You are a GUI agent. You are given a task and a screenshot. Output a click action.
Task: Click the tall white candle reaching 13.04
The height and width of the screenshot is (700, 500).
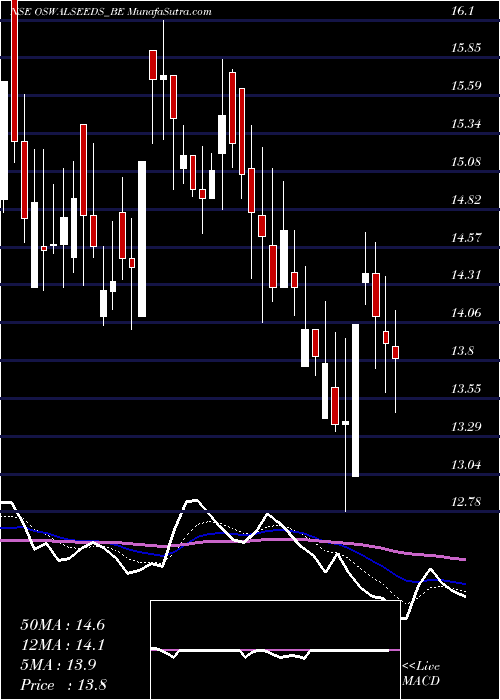pos(355,400)
